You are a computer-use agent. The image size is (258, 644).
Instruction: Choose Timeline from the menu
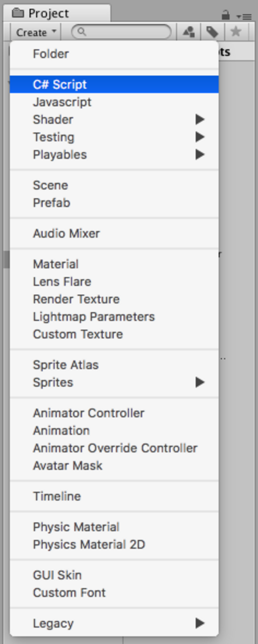57,496
